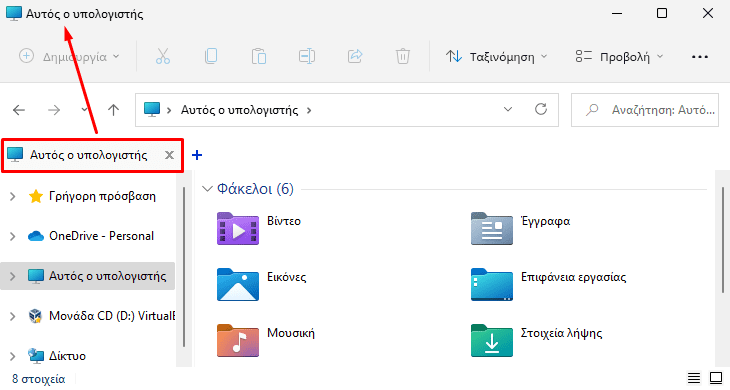Click the Copy icon in toolbar
The width and height of the screenshot is (730, 390).
pos(211,56)
